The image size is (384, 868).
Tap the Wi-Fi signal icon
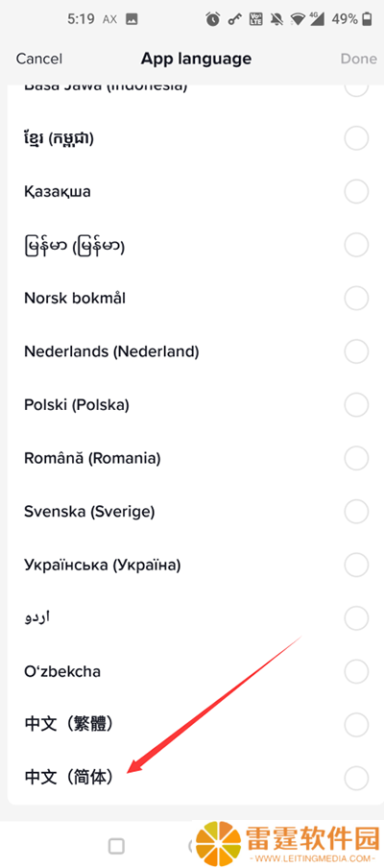pos(299,19)
